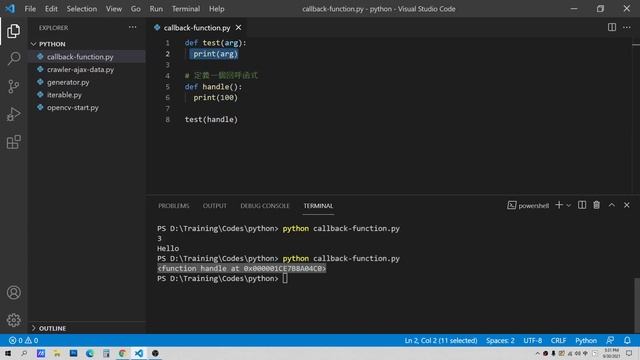640x360 pixels.
Task: Click the function handle output line in terminal
Action: pyautogui.click(x=242, y=268)
